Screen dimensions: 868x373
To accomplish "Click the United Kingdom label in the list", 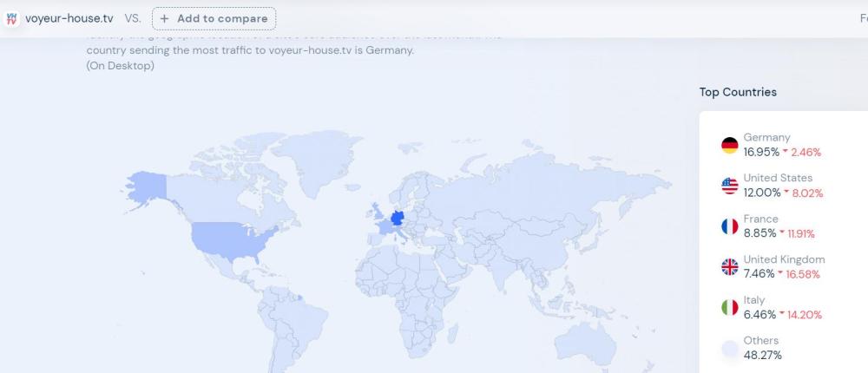I will point(784,259).
